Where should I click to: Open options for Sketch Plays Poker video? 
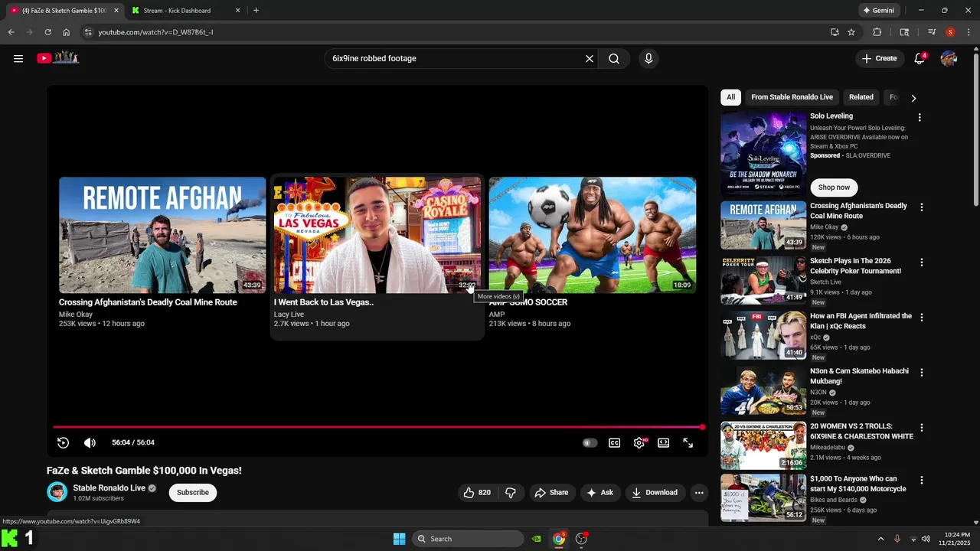[x=921, y=262]
